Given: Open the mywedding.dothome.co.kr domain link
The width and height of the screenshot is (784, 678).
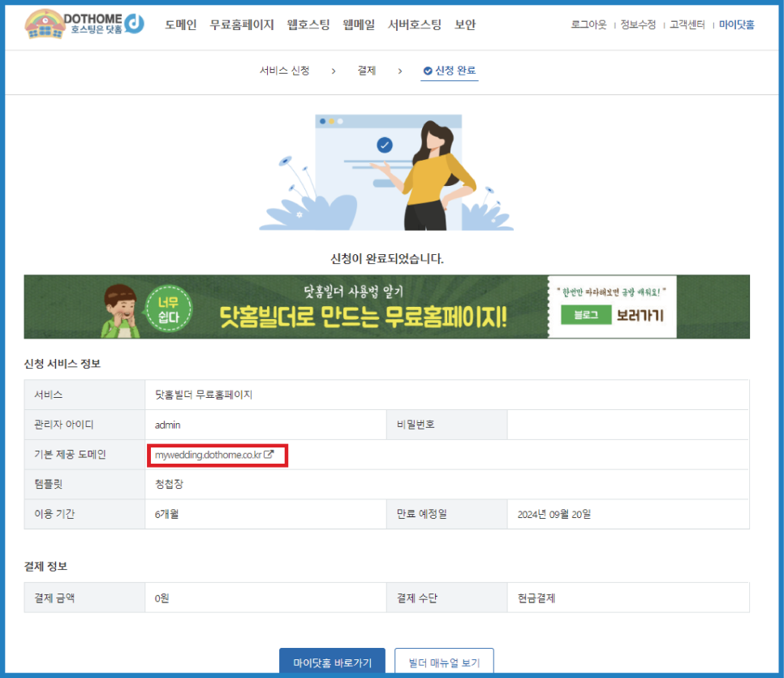Looking at the screenshot, I should coord(208,455).
